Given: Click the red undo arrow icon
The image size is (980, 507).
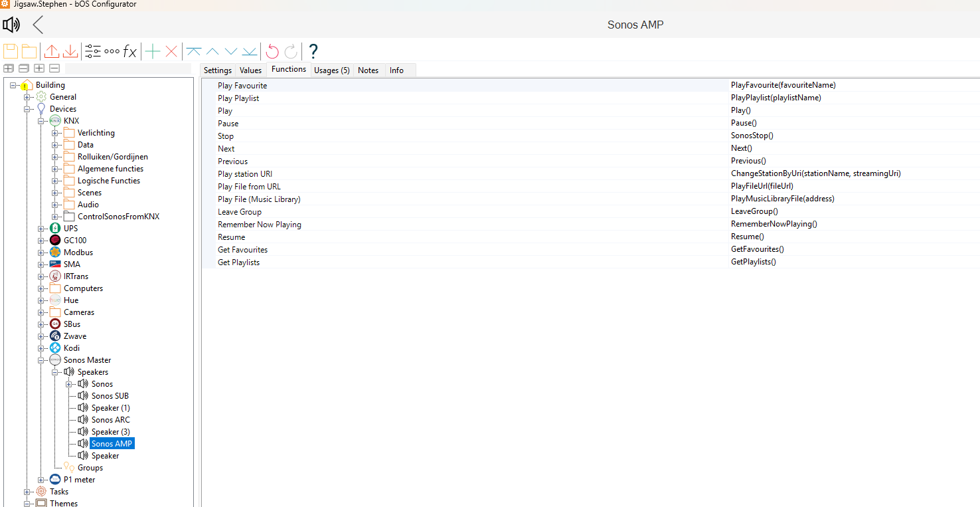Looking at the screenshot, I should point(272,51).
